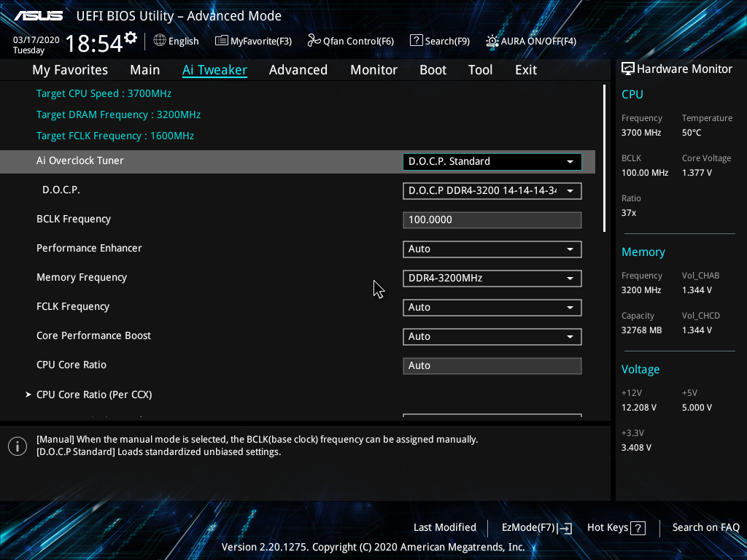Screen dimensions: 747x560
Task: Click the BCLK Frequency input field
Action: tap(492, 220)
